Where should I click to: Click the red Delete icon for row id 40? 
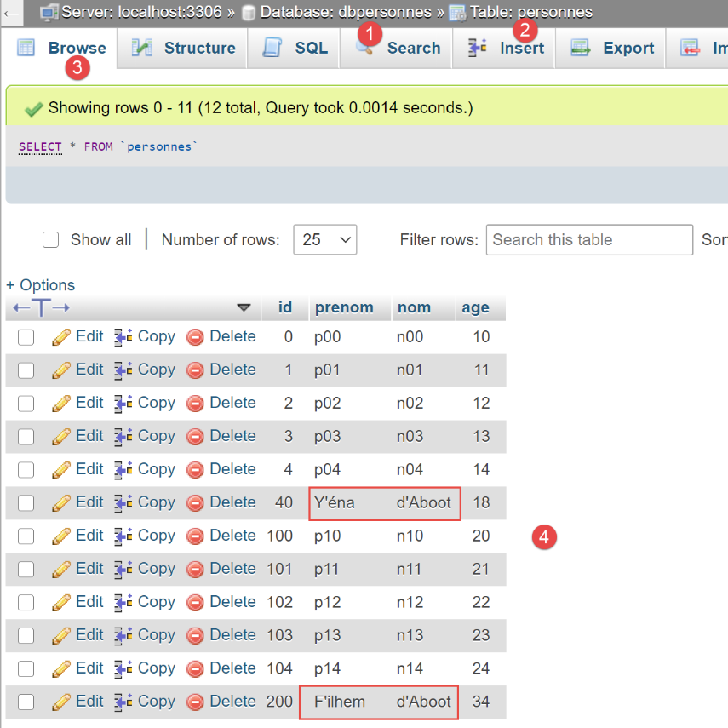195,503
